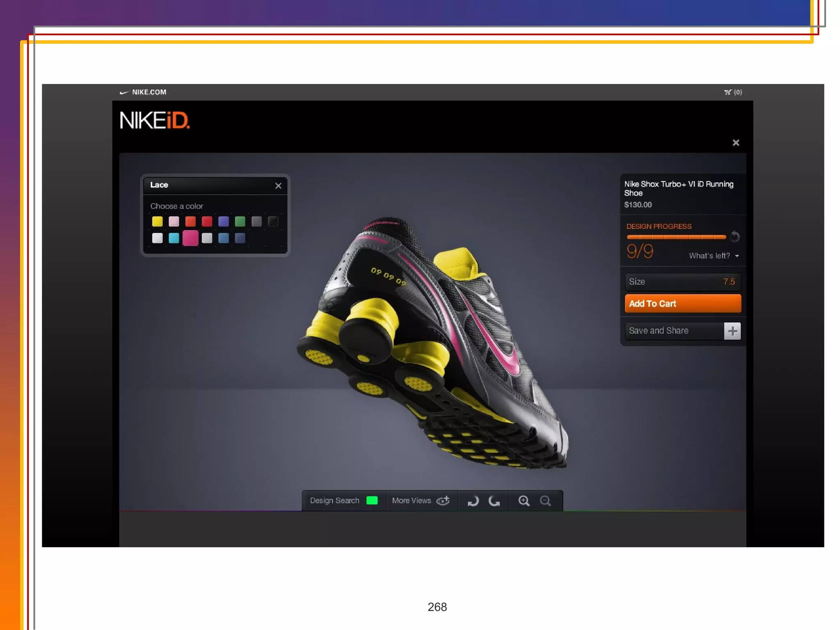Viewport: 840px width, 630px height.
Task: Click the plus icon next to Save and Share
Action: 732,331
